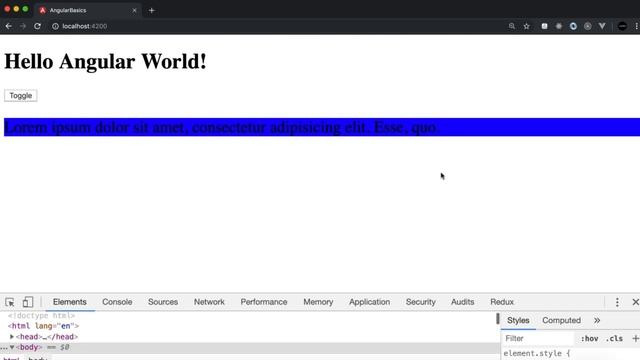
Task: Select the Computed pane tab
Action: pos(561,320)
